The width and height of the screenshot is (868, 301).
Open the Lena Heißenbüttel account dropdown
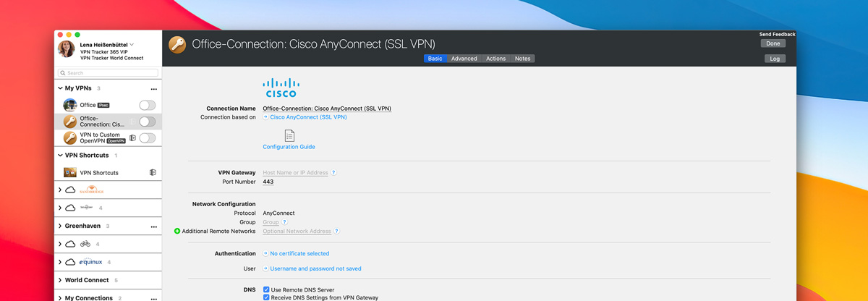(132, 45)
